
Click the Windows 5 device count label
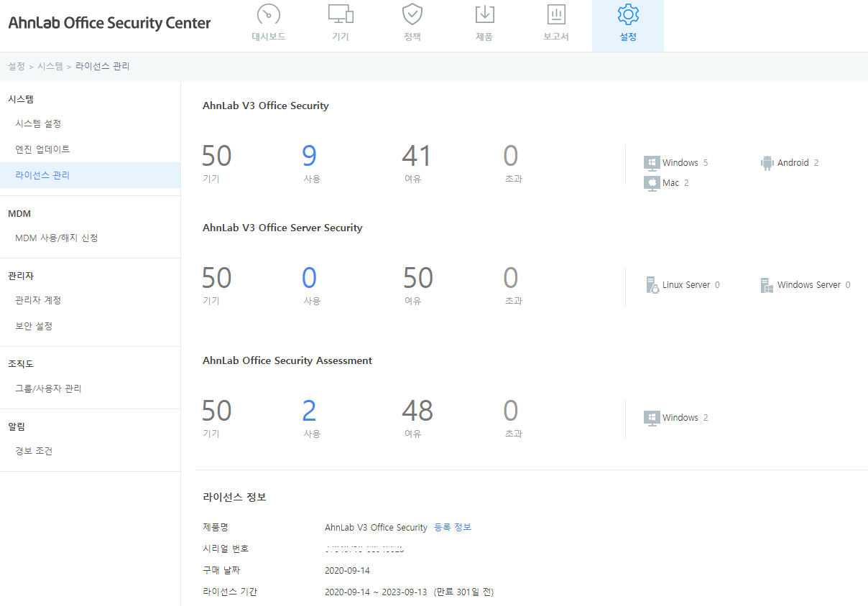point(685,163)
